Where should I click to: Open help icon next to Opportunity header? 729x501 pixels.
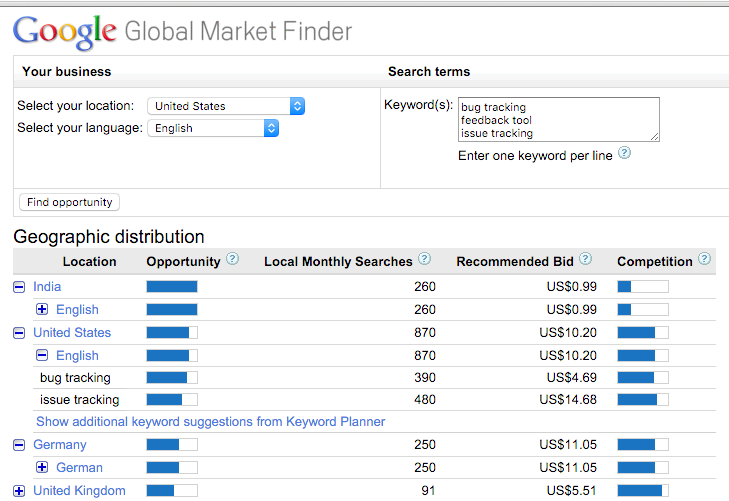tap(232, 259)
